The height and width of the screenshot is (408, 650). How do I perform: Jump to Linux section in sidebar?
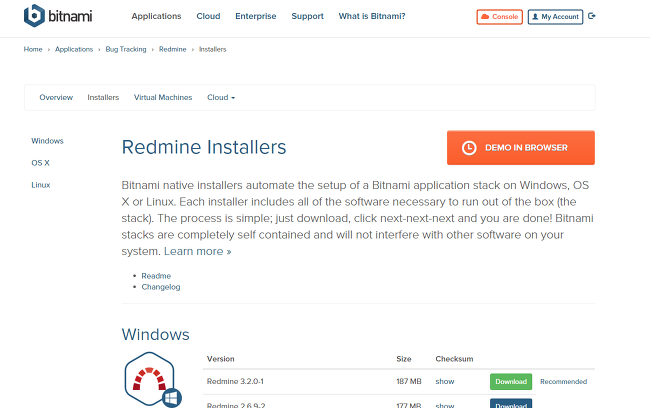[41, 185]
